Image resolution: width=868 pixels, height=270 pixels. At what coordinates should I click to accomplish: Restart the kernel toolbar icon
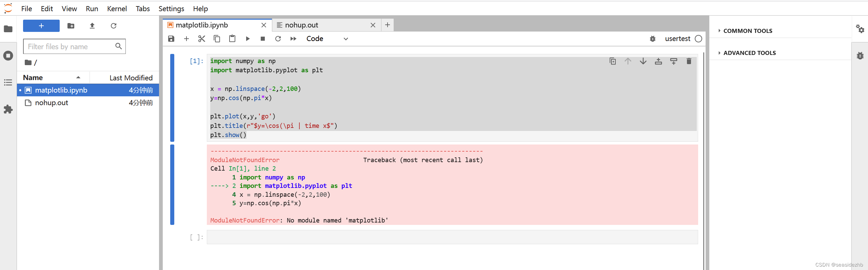tap(278, 39)
